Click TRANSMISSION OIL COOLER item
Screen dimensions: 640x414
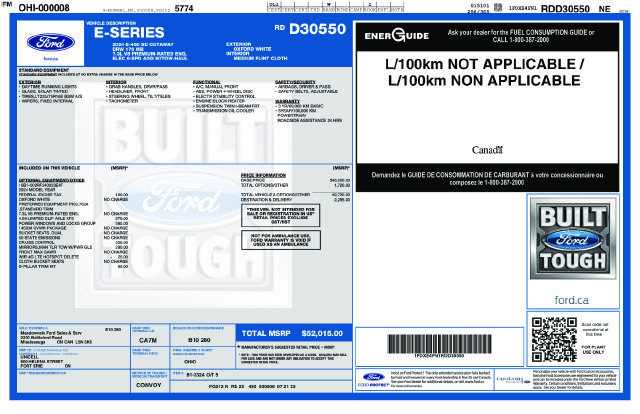click(223, 111)
